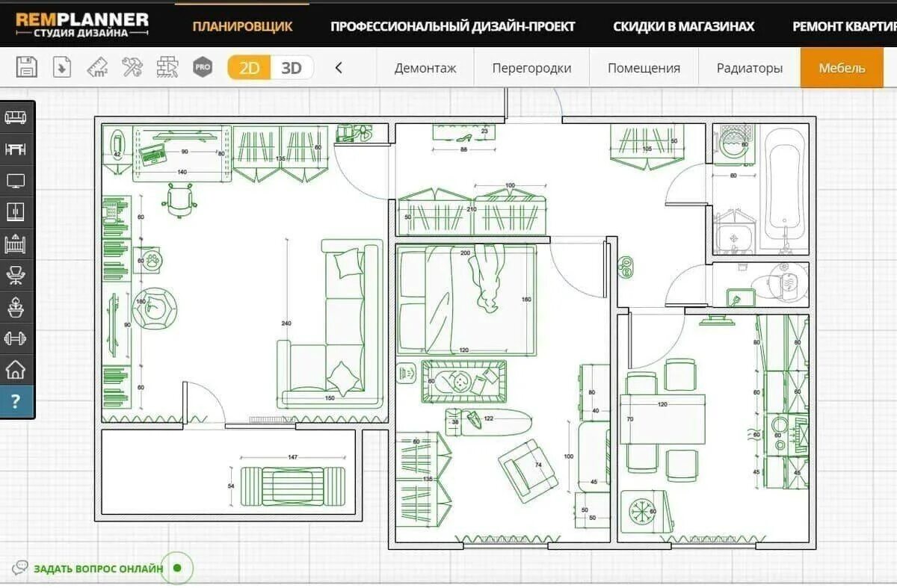Open the Радиаторы tab

coord(750,68)
